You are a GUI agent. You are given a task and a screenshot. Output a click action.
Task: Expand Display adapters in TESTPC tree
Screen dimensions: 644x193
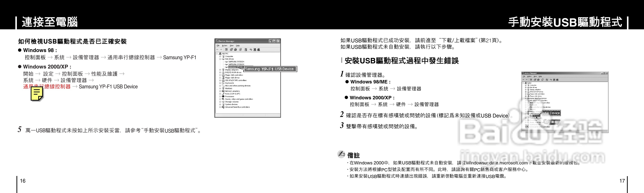coord(220,70)
